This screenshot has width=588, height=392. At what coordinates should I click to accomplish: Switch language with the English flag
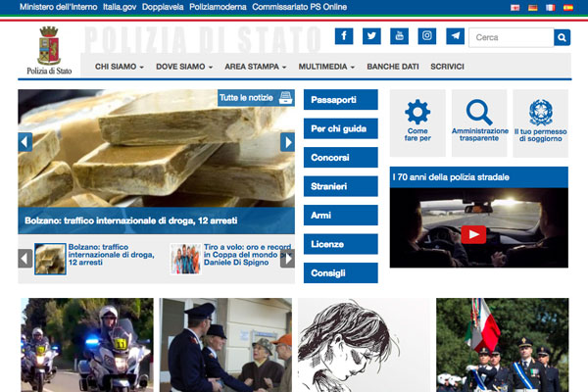514,8
